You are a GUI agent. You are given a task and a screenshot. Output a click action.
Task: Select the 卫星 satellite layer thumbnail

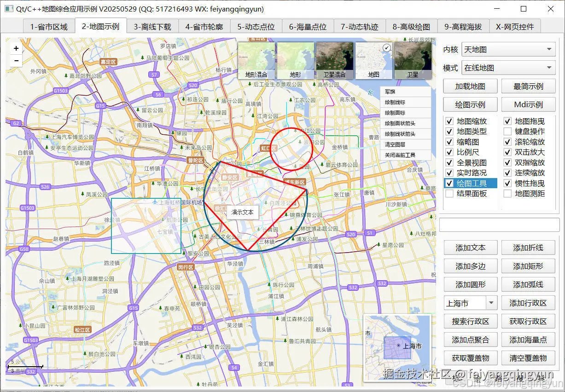point(412,60)
